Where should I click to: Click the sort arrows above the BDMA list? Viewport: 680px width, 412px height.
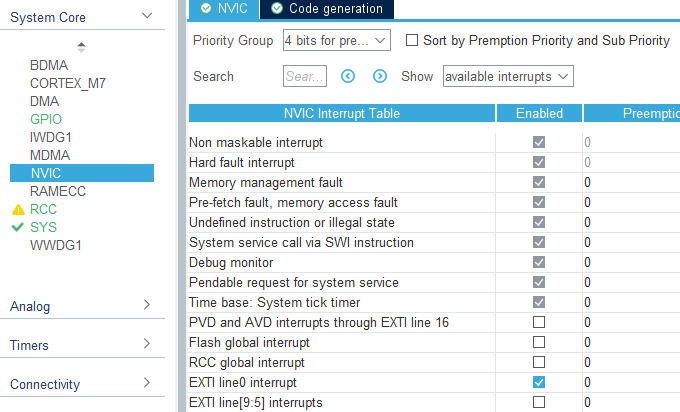click(x=81, y=47)
